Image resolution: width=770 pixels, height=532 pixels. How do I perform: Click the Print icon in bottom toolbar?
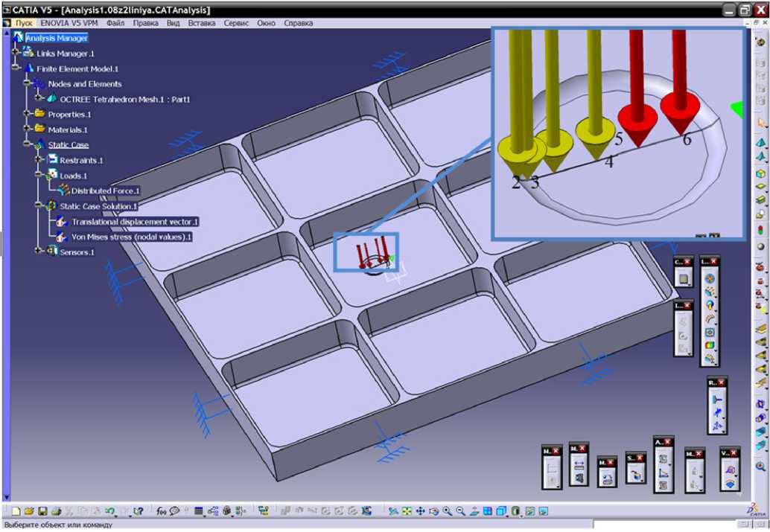pyautogui.click(x=56, y=511)
